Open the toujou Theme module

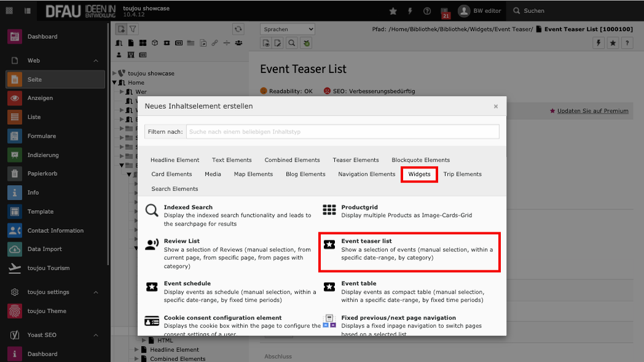tap(47, 311)
